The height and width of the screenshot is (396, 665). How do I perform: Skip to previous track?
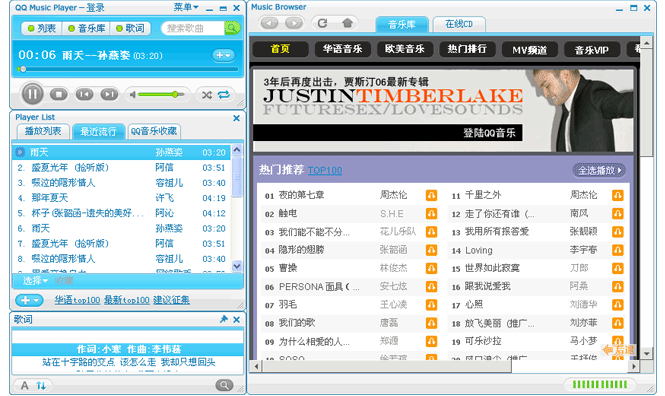click(84, 94)
